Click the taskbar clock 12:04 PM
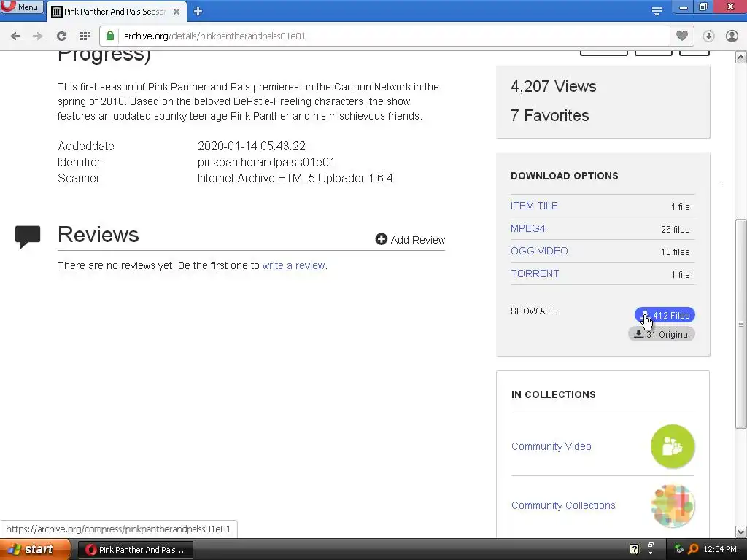The image size is (747, 560). pos(720,550)
